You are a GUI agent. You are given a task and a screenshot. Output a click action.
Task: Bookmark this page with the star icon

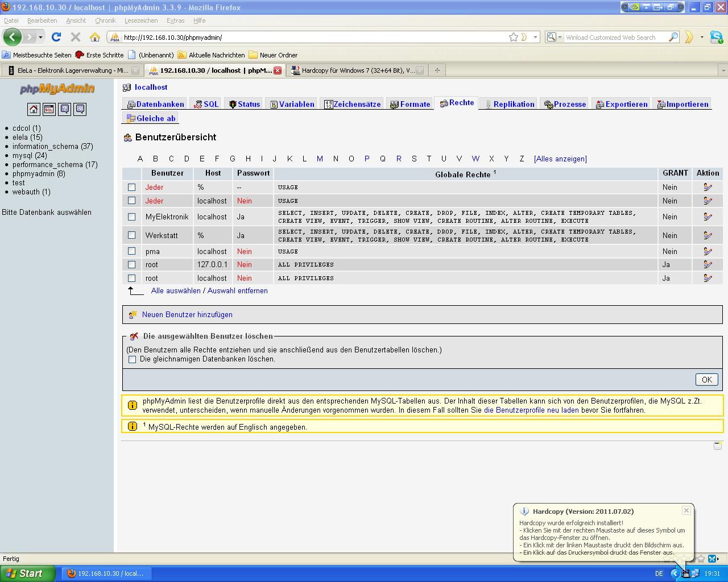[x=514, y=37]
